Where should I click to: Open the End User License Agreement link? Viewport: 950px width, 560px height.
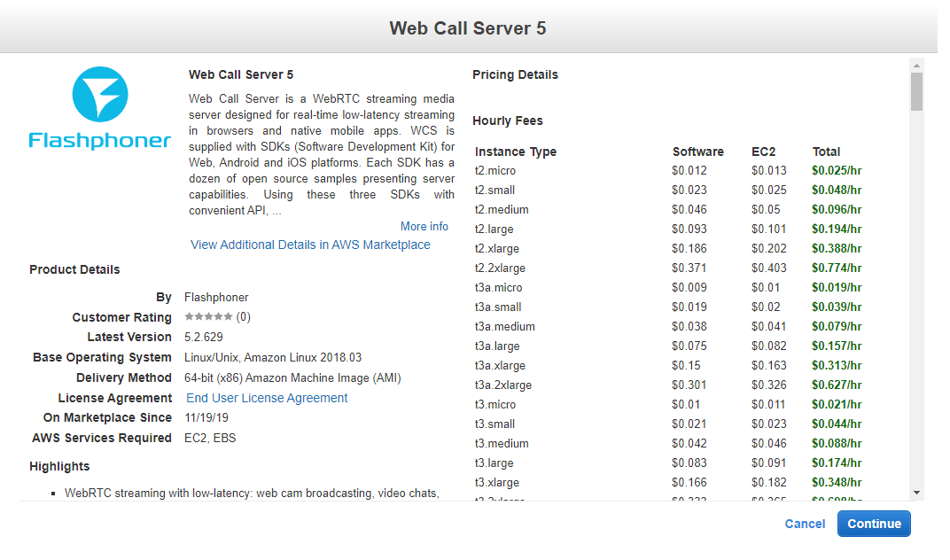tap(267, 399)
